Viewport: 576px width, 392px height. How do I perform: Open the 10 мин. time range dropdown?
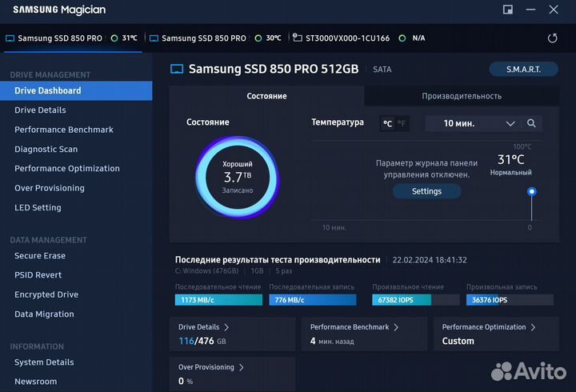(473, 123)
